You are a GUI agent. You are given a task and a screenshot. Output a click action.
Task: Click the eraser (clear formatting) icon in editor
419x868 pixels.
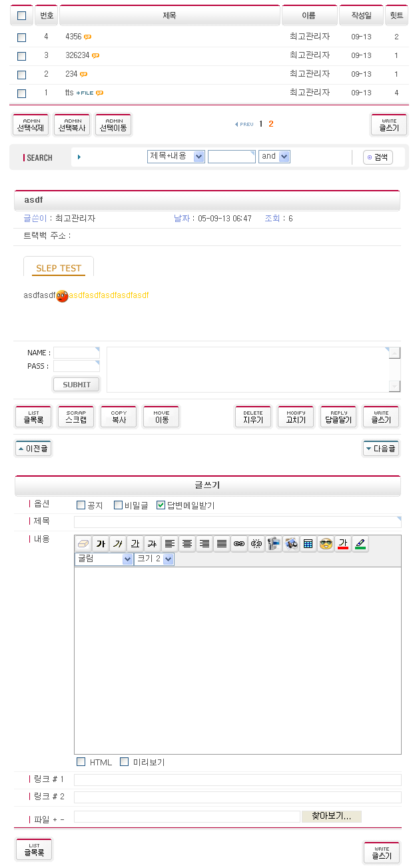tap(83, 544)
